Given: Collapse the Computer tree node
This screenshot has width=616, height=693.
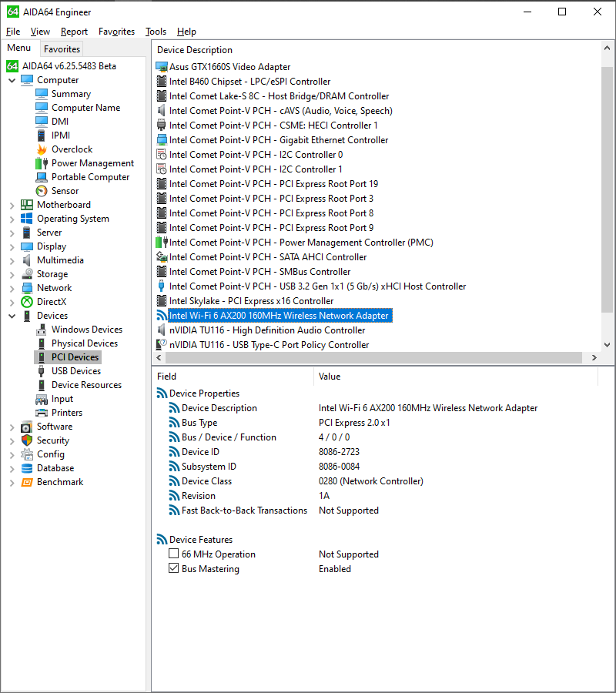Looking at the screenshot, I should point(12,80).
